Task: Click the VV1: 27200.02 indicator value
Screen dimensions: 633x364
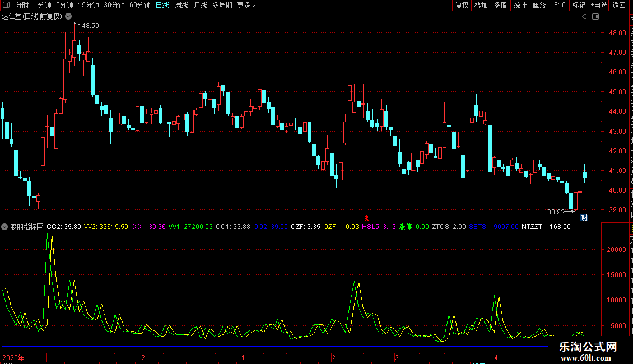Action: 190,227
